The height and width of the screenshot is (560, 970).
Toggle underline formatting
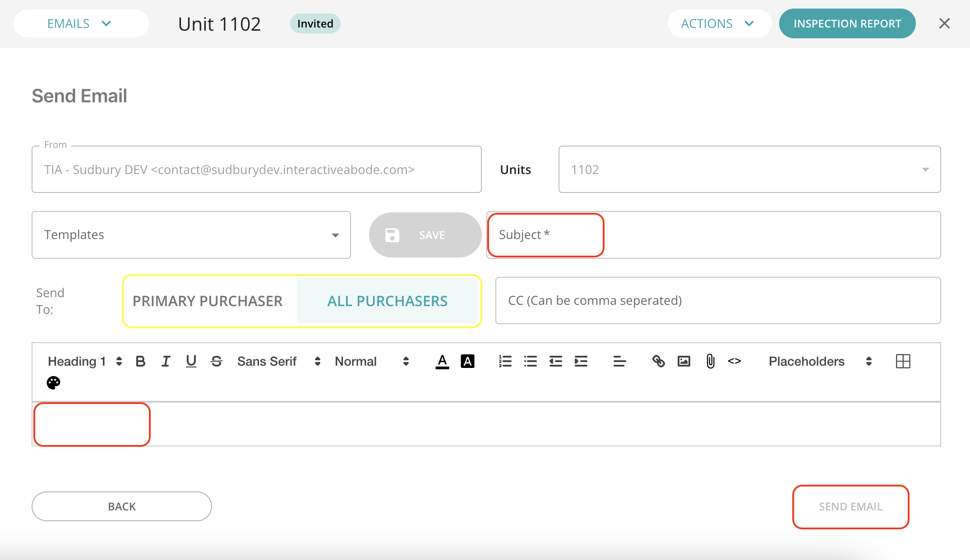(191, 361)
